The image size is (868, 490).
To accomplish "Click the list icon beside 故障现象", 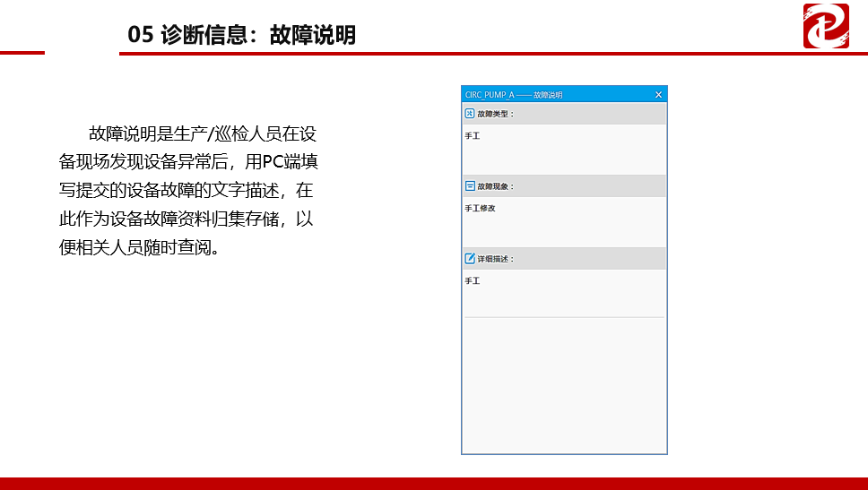I will (470, 186).
